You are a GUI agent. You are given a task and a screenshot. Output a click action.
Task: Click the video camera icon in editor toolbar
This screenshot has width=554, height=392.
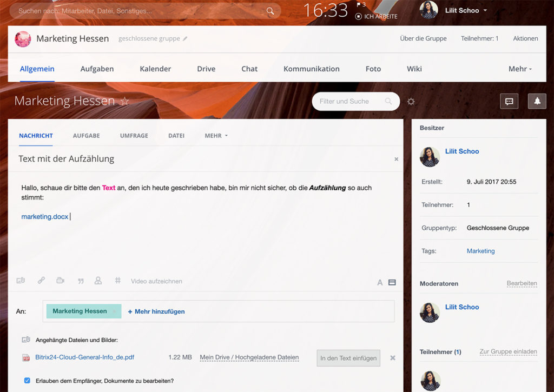[x=61, y=281]
